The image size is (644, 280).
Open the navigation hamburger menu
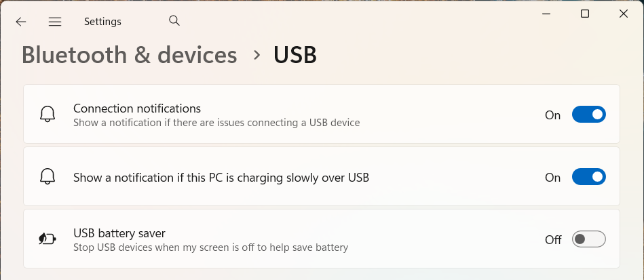click(x=55, y=22)
